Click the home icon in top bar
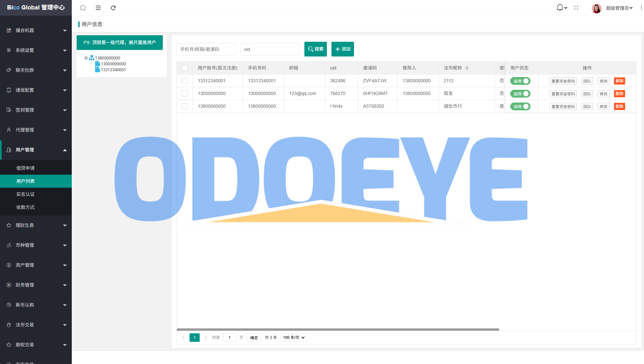The width and height of the screenshot is (644, 364). pos(83,8)
